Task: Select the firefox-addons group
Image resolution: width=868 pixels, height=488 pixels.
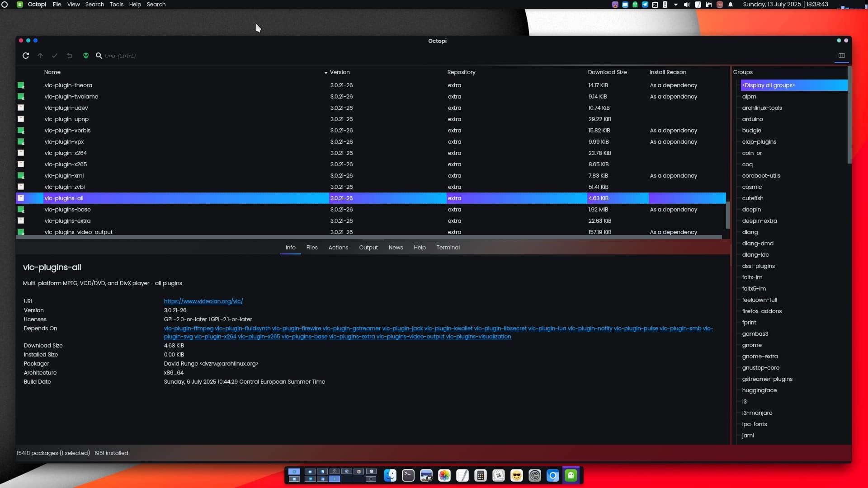Action: pos(762,311)
